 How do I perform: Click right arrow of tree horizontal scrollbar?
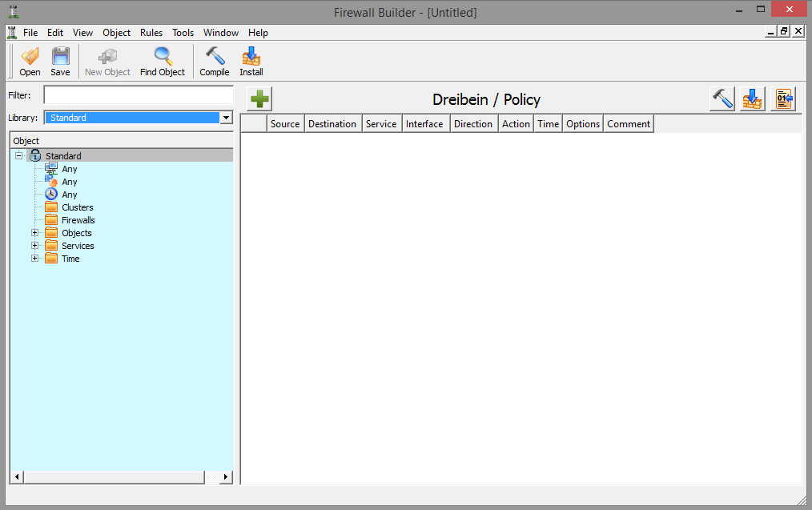[226, 477]
